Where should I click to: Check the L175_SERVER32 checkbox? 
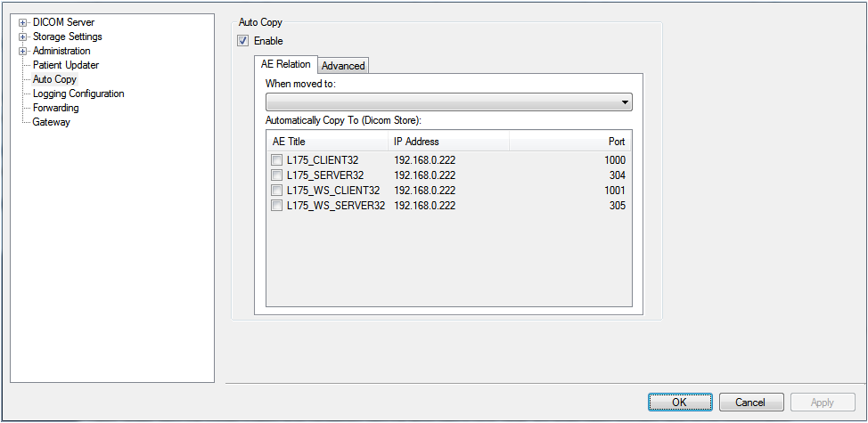(276, 175)
